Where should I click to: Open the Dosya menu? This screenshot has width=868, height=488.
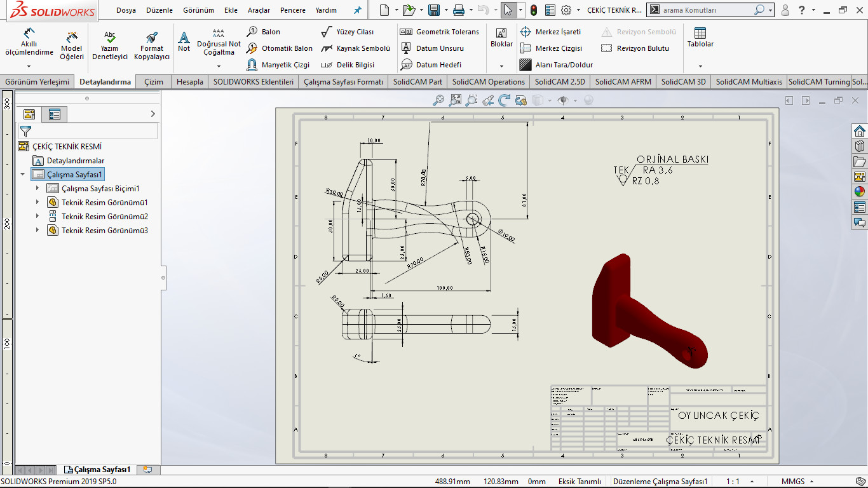tap(126, 10)
